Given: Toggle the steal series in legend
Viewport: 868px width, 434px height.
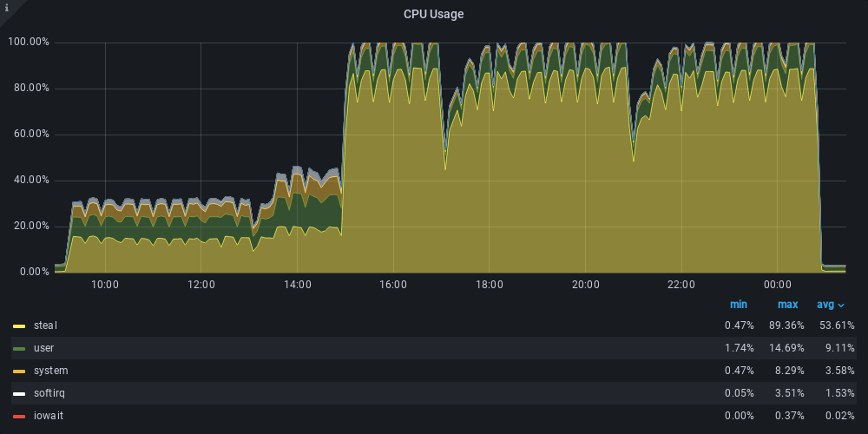Looking at the screenshot, I should pyautogui.click(x=45, y=325).
